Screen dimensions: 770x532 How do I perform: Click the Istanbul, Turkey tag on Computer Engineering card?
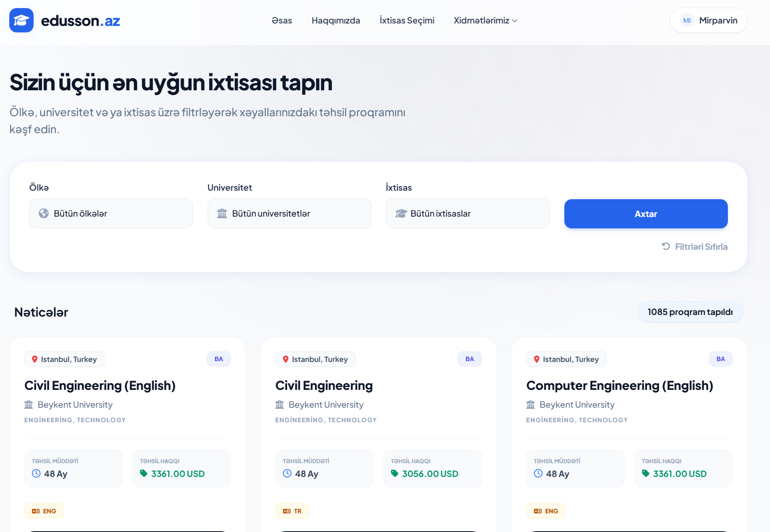tap(566, 359)
